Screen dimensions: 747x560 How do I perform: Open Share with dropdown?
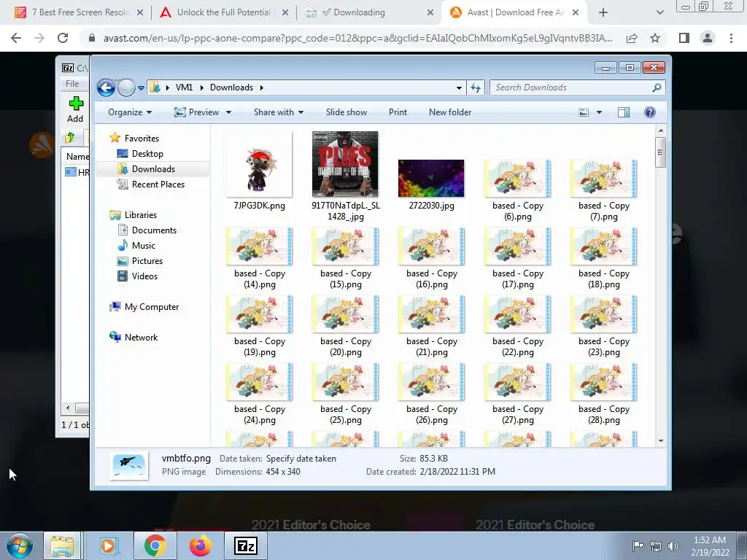278,112
